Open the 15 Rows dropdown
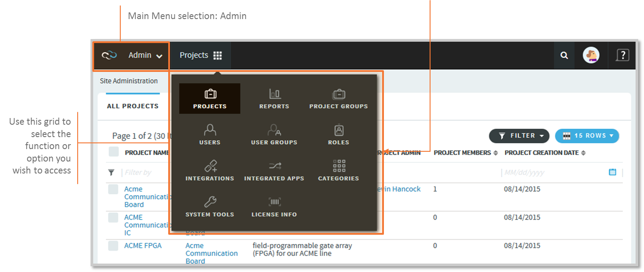The image size is (644, 272). coord(587,136)
